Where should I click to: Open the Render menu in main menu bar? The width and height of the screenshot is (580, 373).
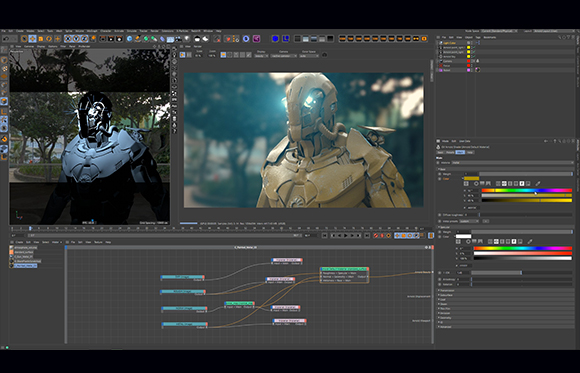154,31
